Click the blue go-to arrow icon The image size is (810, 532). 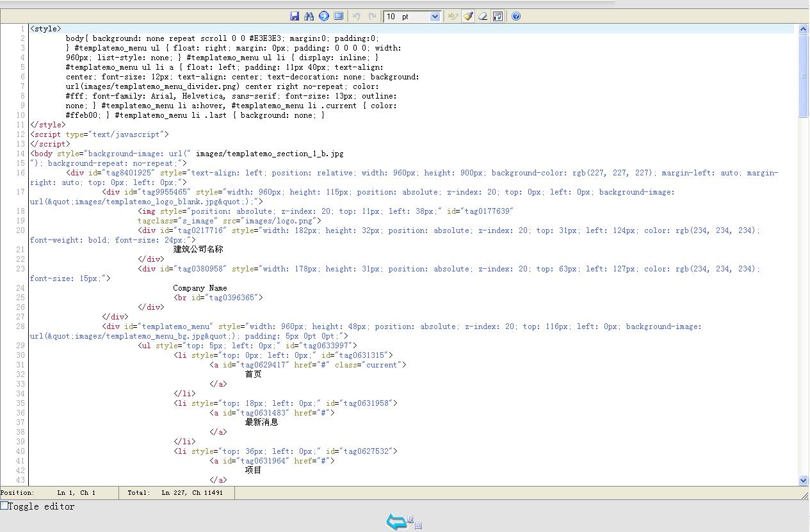pos(324,16)
